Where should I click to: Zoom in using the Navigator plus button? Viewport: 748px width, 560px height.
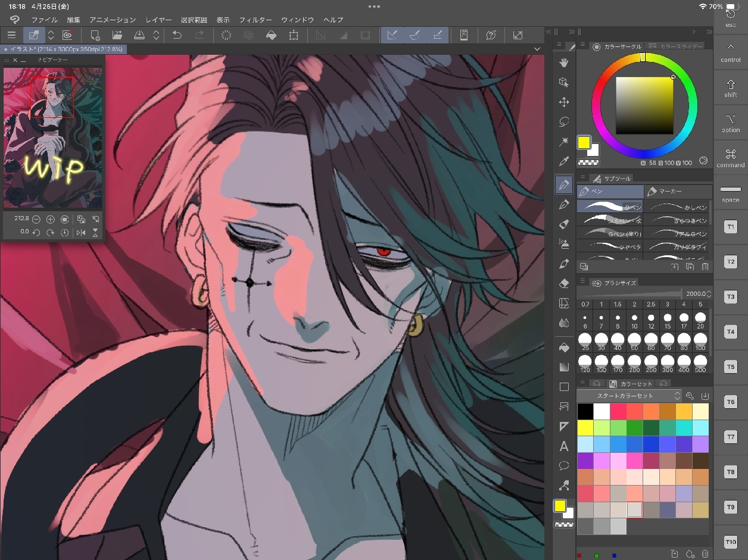click(x=51, y=220)
